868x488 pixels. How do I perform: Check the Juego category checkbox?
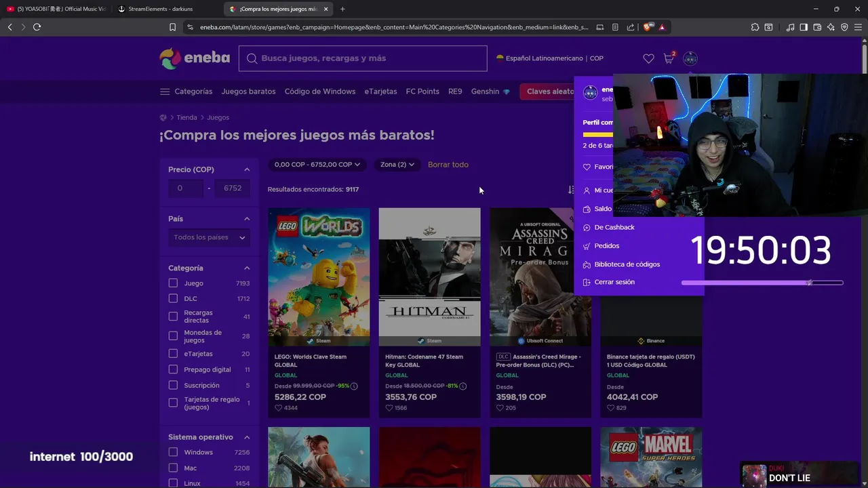coord(173,283)
